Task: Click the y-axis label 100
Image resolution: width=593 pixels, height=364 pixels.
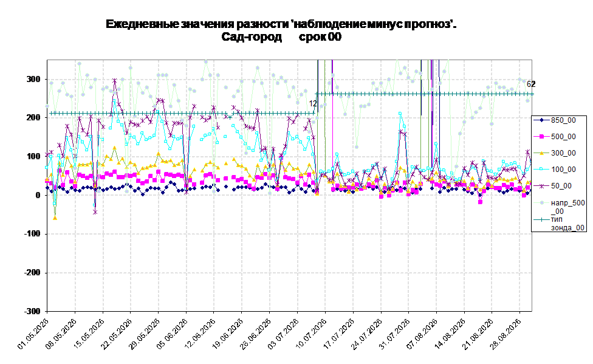Action: (x=33, y=156)
